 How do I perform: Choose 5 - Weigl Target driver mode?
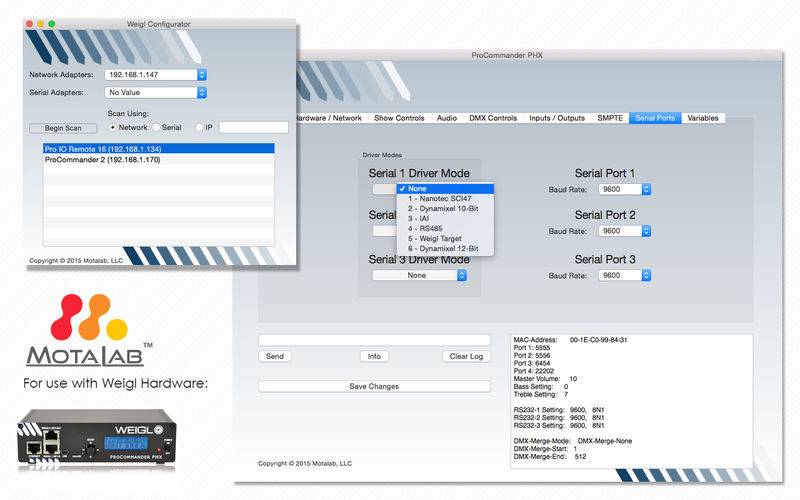pyautogui.click(x=445, y=238)
